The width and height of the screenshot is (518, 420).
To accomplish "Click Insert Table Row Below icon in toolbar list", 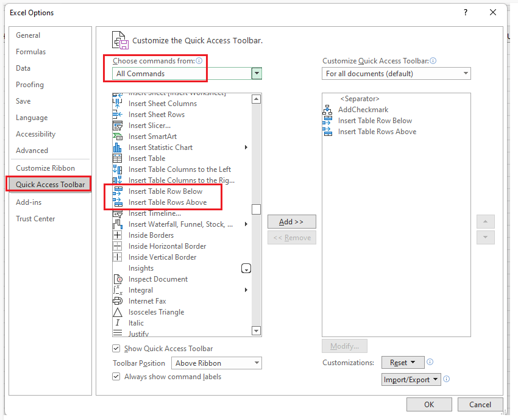I will click(327, 121).
